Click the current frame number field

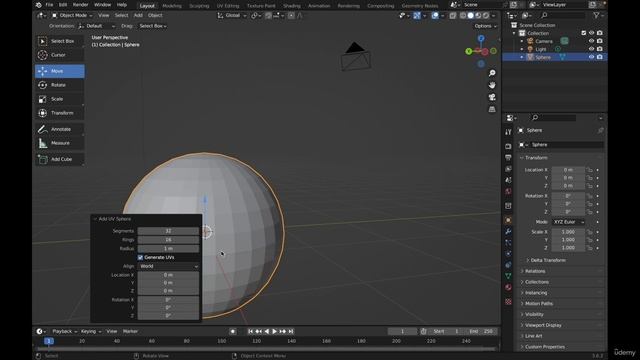coord(402,331)
